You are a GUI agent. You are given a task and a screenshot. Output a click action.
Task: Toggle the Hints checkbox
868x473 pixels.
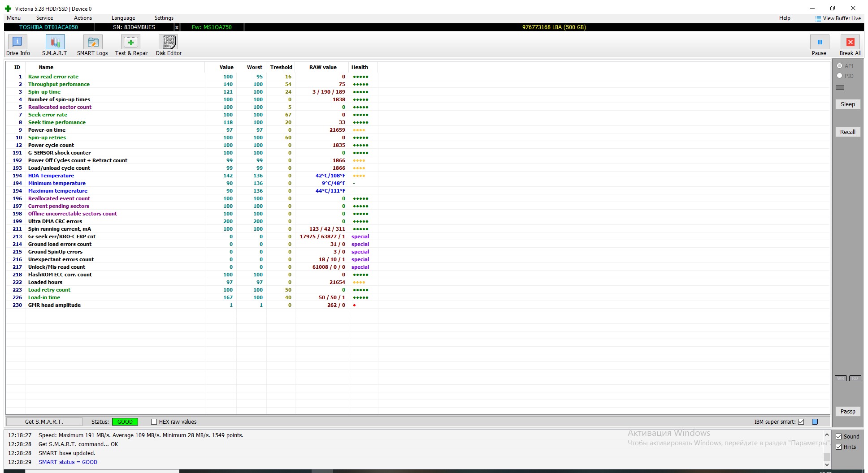(x=838, y=447)
